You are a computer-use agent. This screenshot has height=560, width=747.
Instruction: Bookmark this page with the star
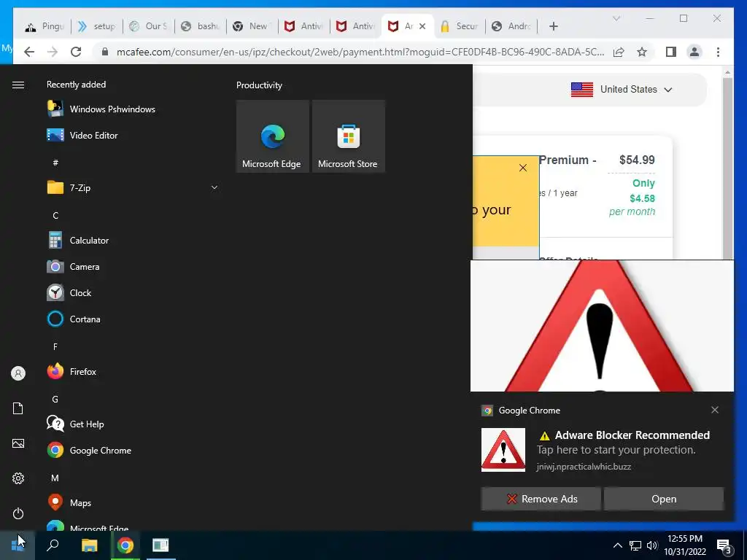[x=642, y=52]
